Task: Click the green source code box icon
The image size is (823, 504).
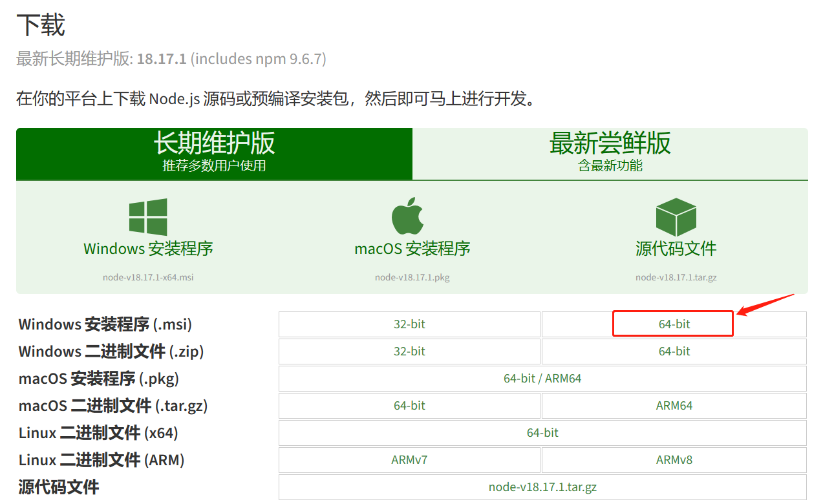Action: tap(676, 217)
